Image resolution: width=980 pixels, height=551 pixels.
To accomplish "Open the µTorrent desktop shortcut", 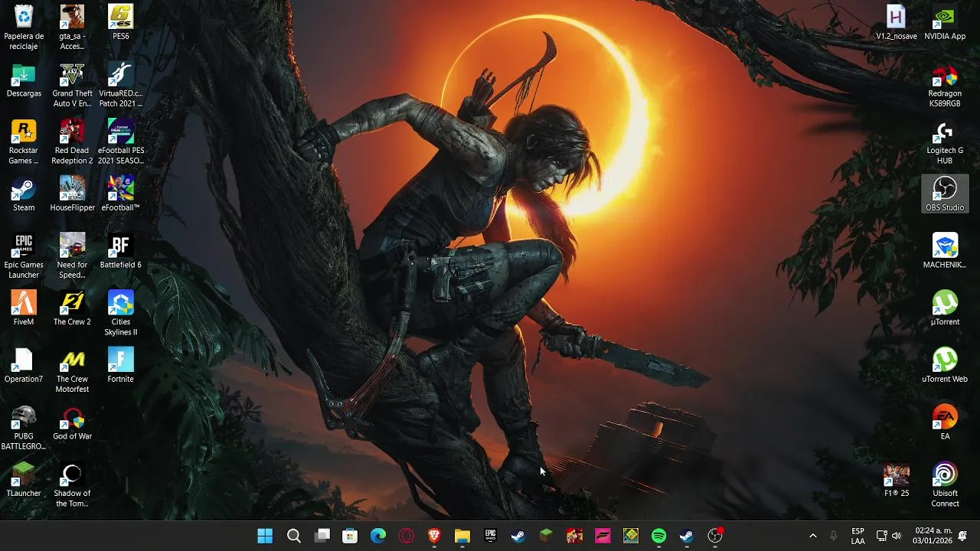I will [945, 308].
